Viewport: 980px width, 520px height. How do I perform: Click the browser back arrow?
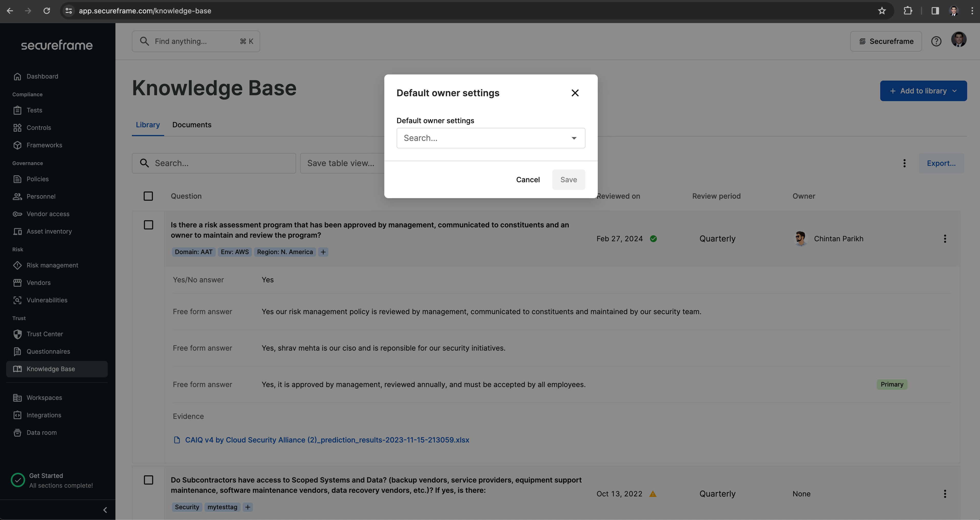10,11
